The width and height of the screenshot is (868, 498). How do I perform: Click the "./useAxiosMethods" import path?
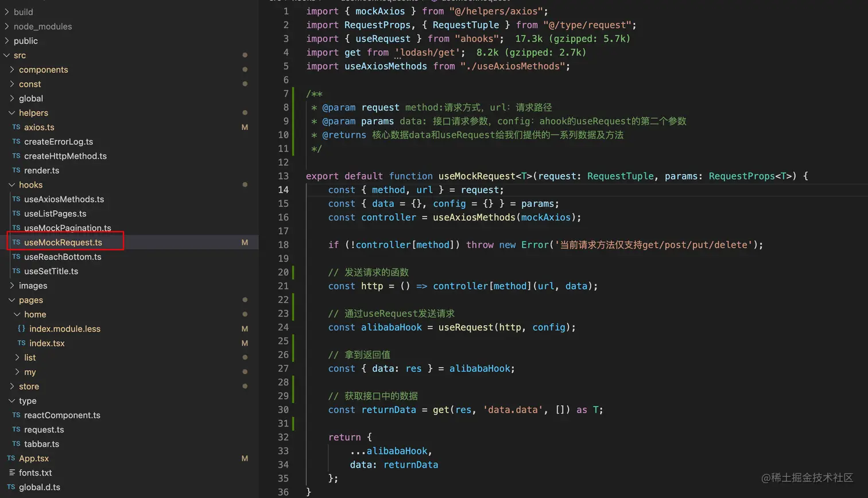513,66
